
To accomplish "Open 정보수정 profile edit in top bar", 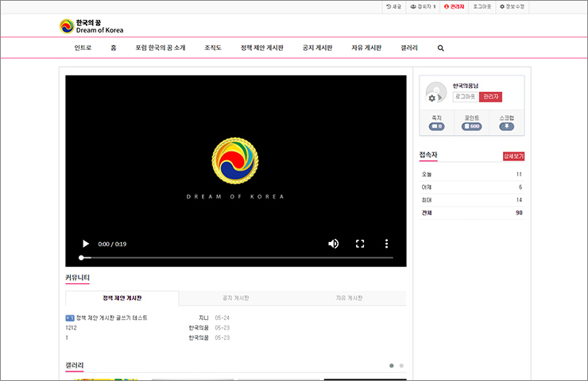I will pos(513,6).
